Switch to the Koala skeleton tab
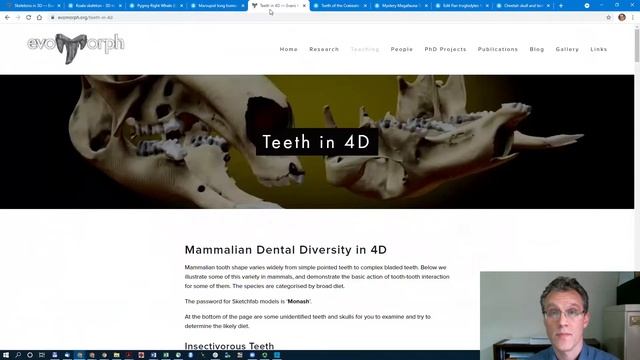 tap(95, 6)
